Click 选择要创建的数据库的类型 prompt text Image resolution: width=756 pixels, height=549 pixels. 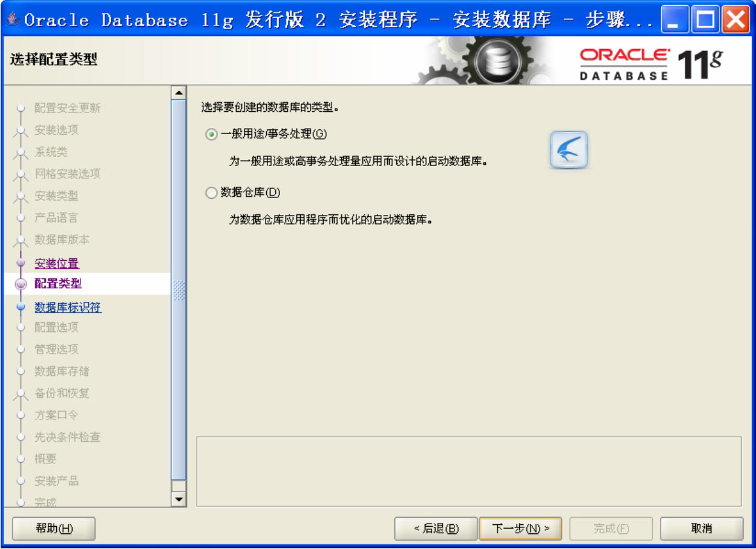(x=269, y=107)
